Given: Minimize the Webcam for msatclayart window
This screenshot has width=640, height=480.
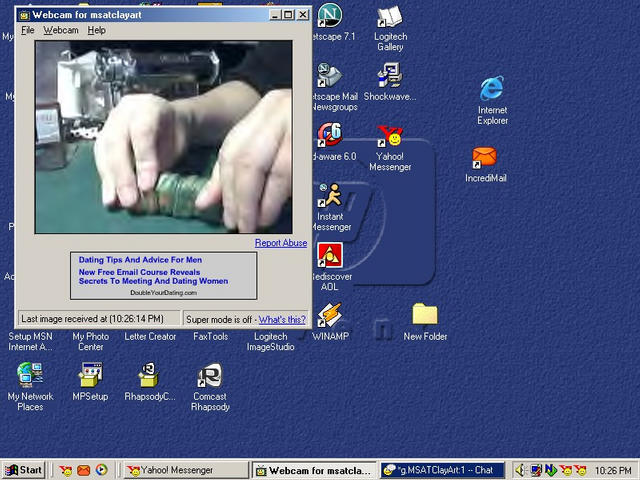Looking at the screenshot, I should [275, 15].
